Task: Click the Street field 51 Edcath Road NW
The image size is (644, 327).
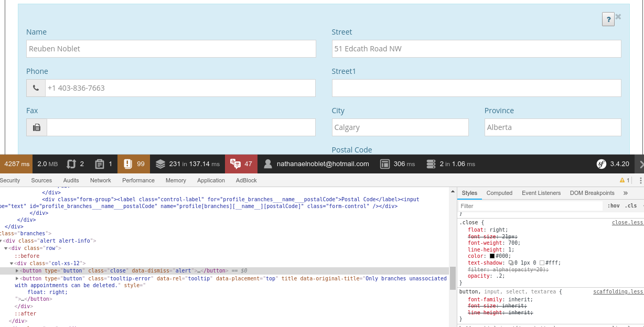Action: tap(476, 49)
